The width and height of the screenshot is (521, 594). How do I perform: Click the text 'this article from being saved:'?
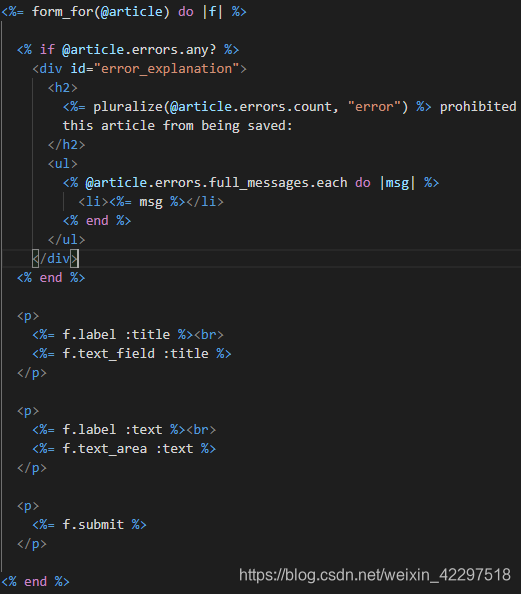coord(177,126)
